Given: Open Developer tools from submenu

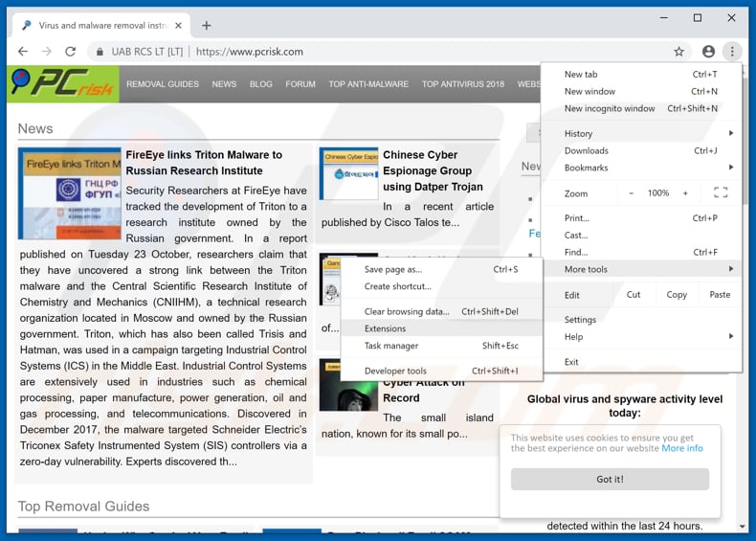Looking at the screenshot, I should (441, 371).
